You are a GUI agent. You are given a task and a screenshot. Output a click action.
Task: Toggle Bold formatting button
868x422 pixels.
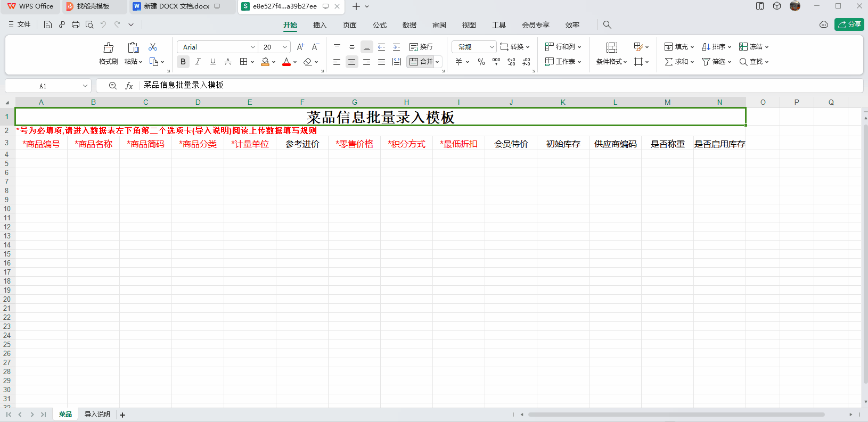coord(183,62)
